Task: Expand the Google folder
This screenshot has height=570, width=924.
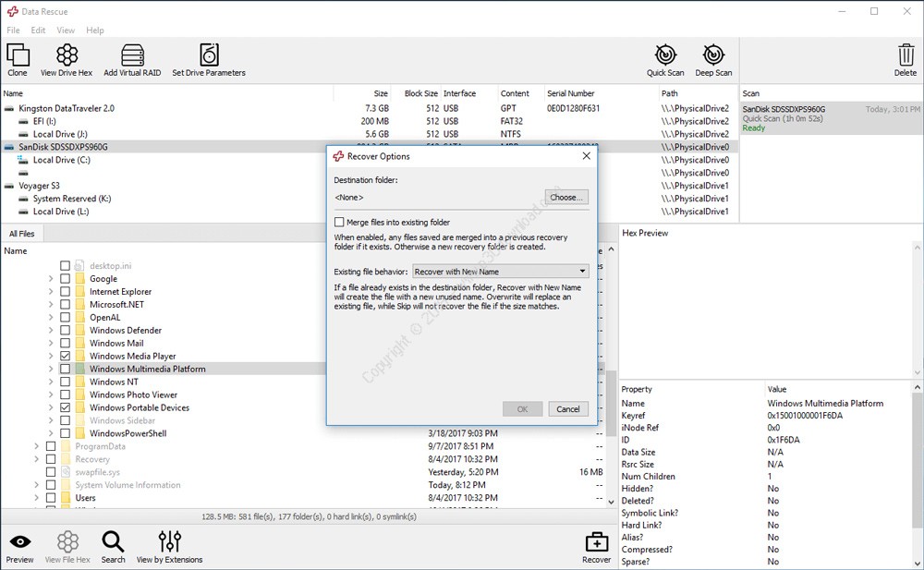Action: point(51,279)
